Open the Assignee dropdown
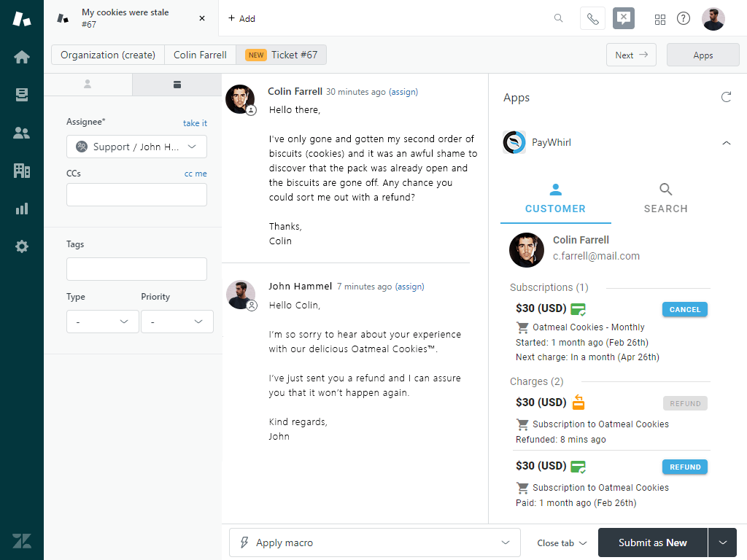The height and width of the screenshot is (560, 747). click(136, 147)
